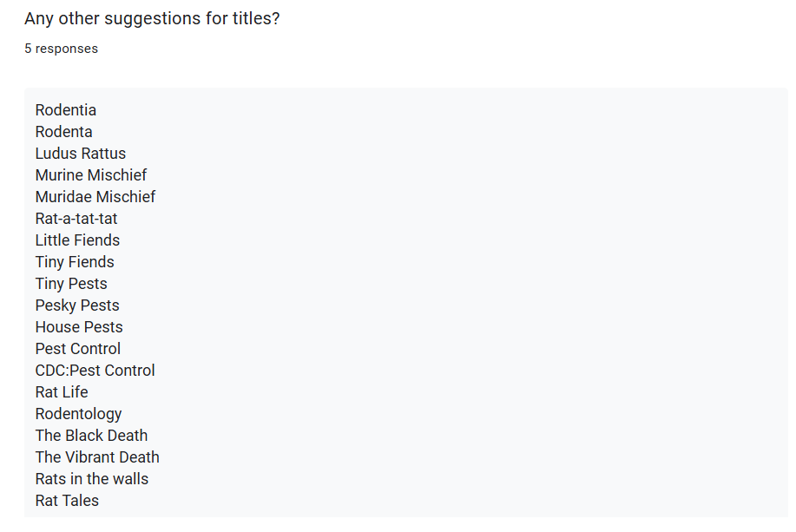Click the '5 responses' count text

[61, 49]
